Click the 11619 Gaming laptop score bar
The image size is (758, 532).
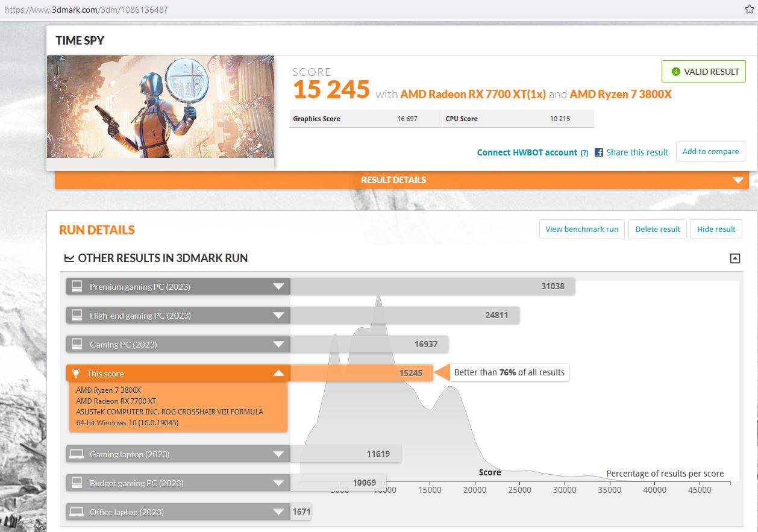(x=345, y=454)
